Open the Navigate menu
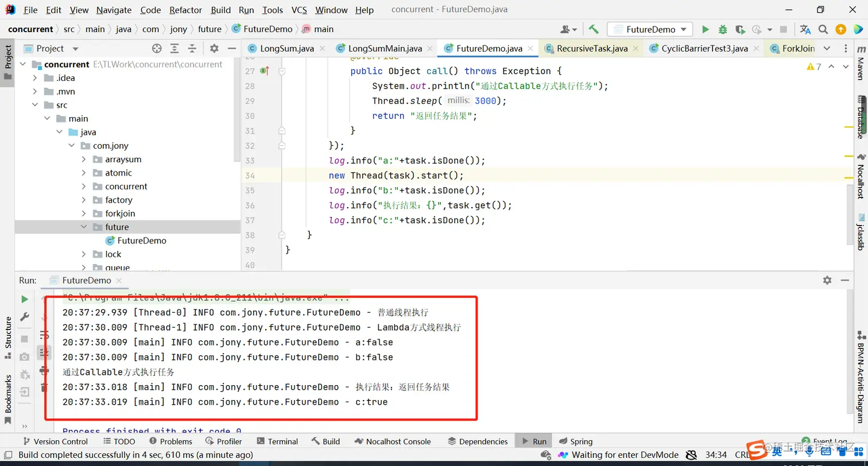868x466 pixels. click(x=114, y=10)
